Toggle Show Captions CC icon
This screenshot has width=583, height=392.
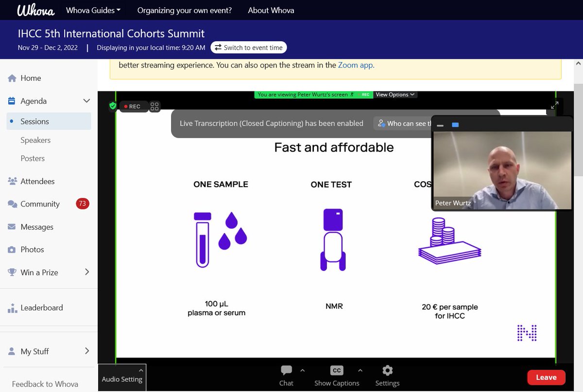pyautogui.click(x=337, y=371)
